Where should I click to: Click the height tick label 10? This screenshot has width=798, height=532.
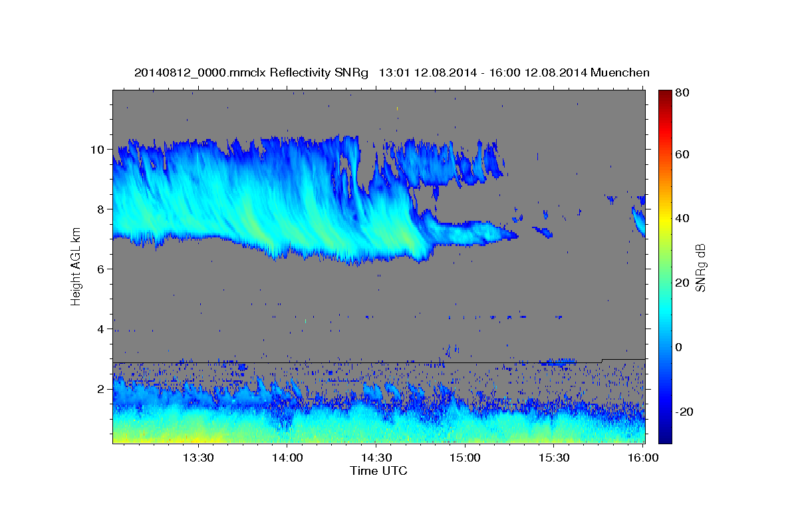[x=98, y=150]
